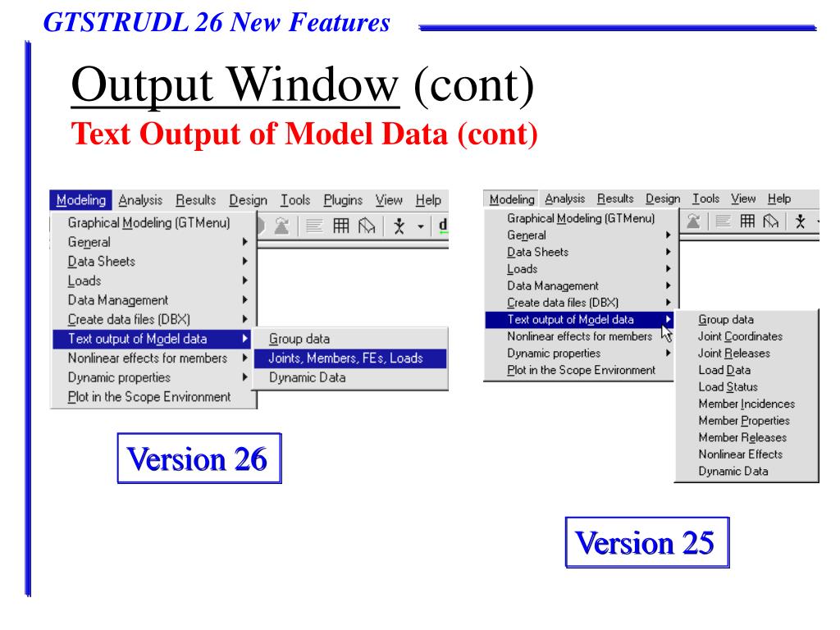Expand Data Sheets submenu arrow in Version 26 menu

244,261
